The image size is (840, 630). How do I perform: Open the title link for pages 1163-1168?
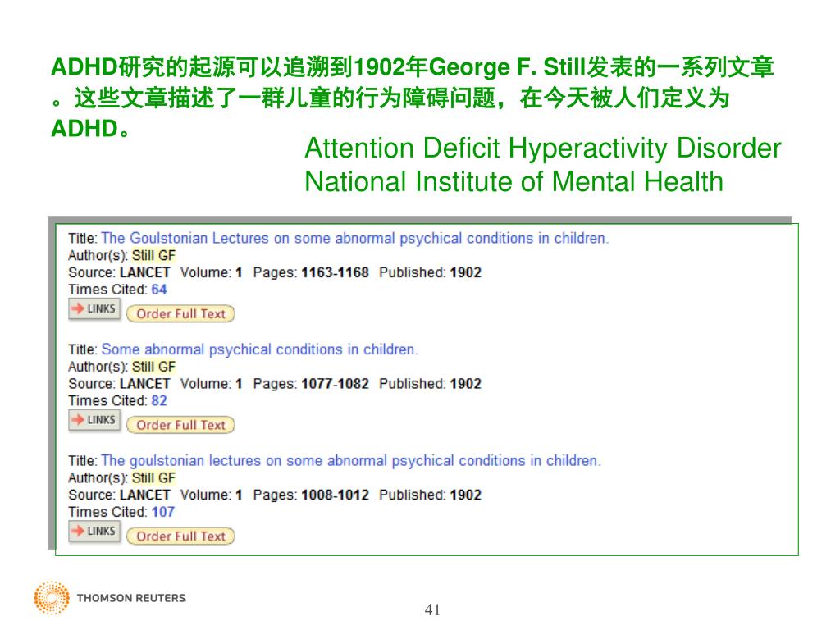coord(355,238)
